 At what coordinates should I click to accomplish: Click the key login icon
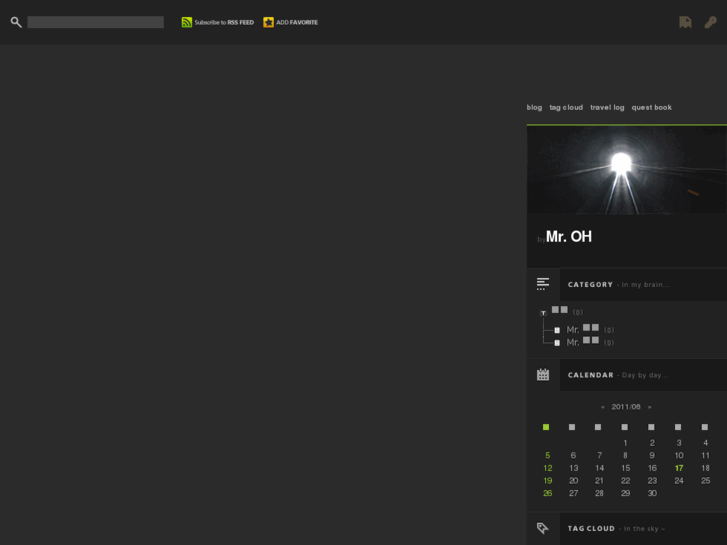tap(710, 22)
